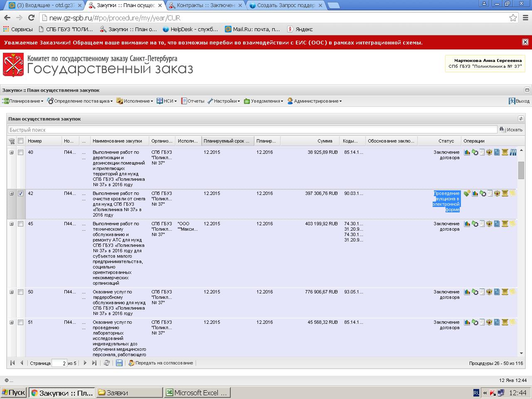532x399 pixels.
Task: Open the Уведомления menu
Action: (x=264, y=101)
